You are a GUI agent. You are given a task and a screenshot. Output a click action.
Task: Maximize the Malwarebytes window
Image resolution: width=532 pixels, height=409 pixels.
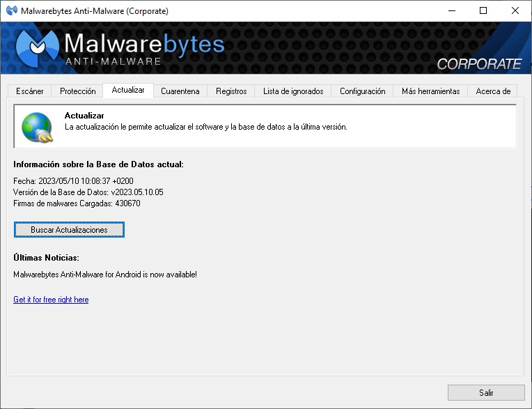point(483,11)
